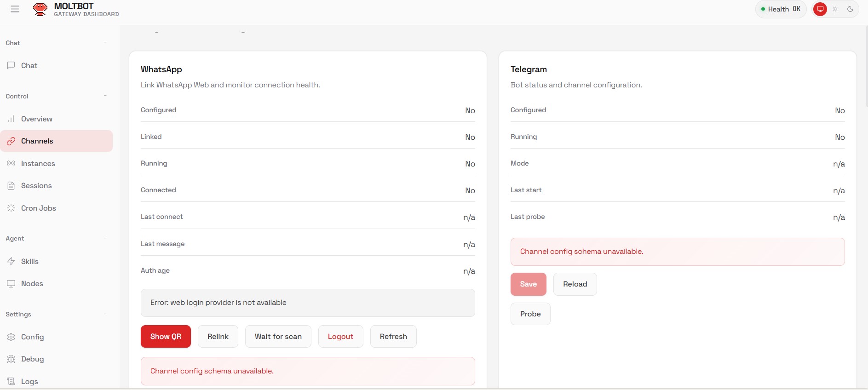Click the Config gear icon
868x390 pixels.
11,337
